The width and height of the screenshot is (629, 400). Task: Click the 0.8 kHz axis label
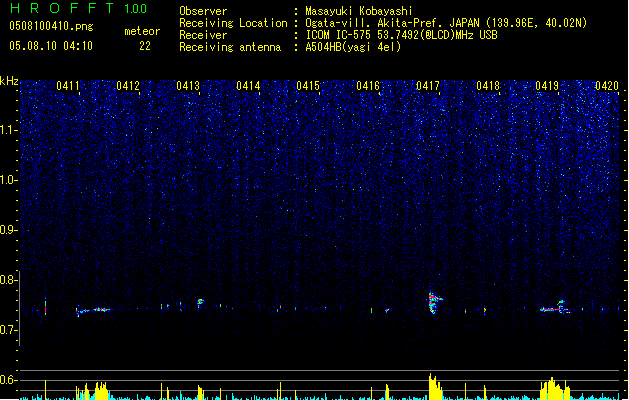click(8, 280)
